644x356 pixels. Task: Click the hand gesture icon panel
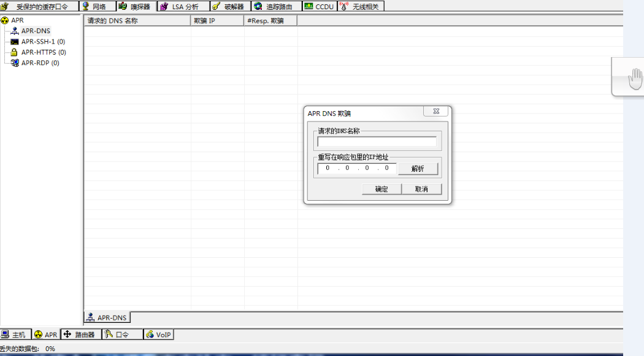(x=629, y=77)
